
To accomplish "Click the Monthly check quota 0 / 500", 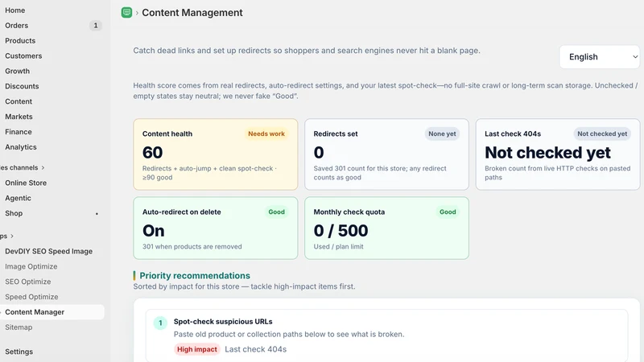I will coord(341,231).
